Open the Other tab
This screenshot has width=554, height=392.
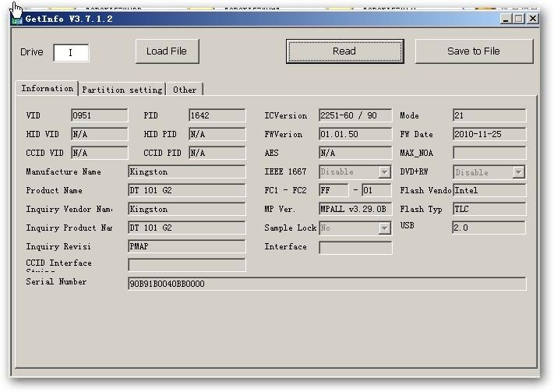pos(185,90)
